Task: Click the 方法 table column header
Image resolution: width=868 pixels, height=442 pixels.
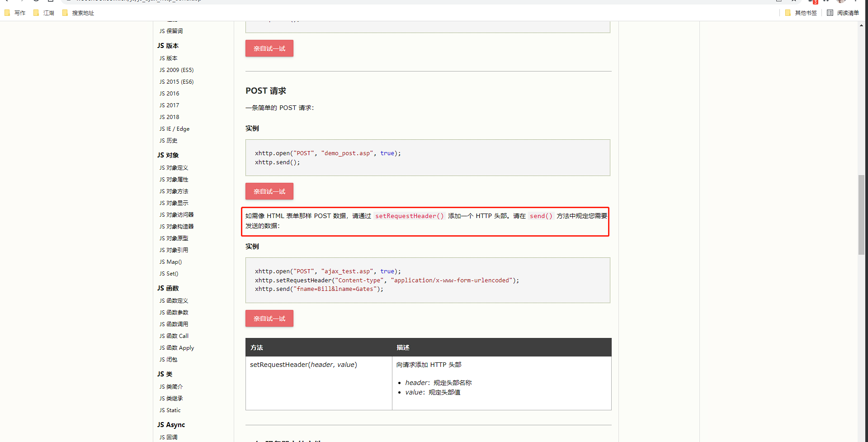Action: 257,347
